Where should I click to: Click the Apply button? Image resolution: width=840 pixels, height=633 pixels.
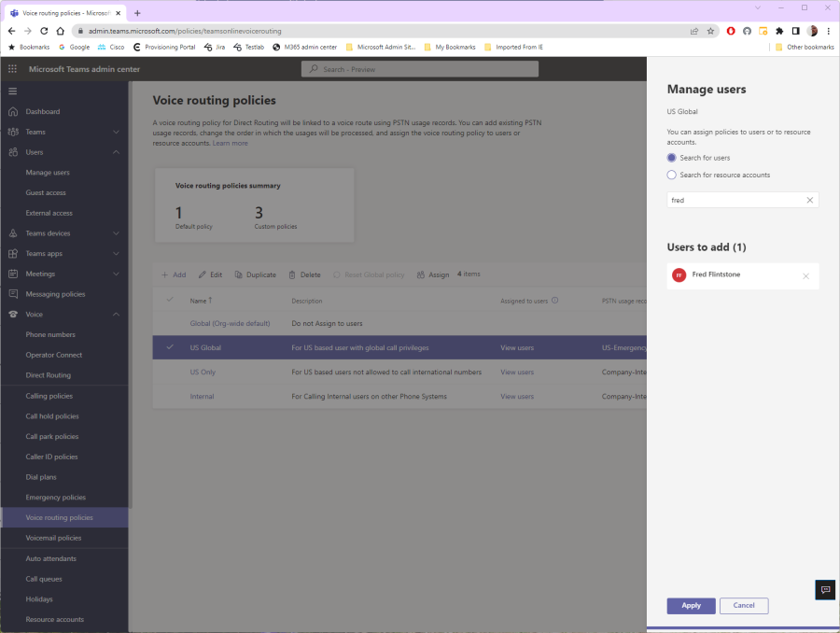coord(691,606)
